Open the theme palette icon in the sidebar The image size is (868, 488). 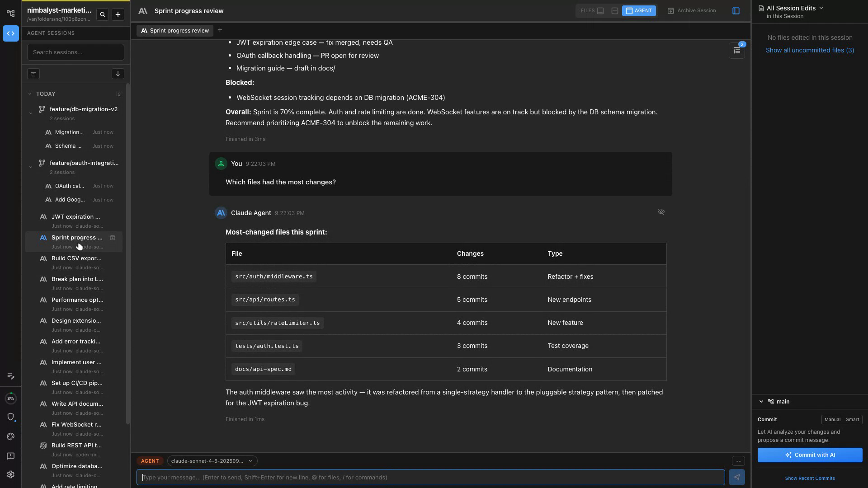pos(11,437)
